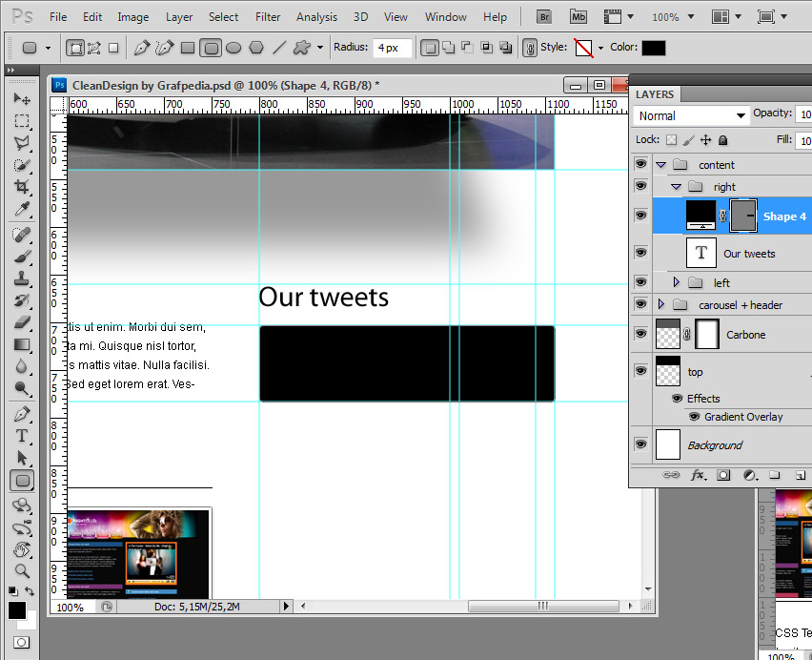Open the File menu
This screenshot has width=812, height=660.
pos(58,17)
